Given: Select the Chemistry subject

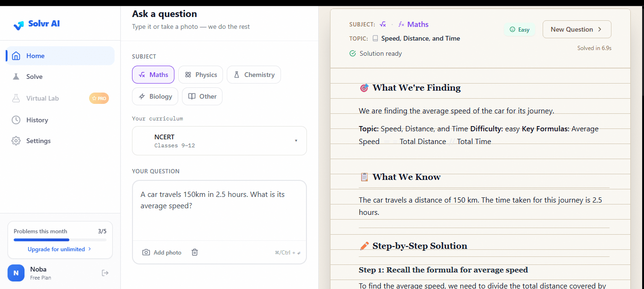Looking at the screenshot, I should (254, 75).
